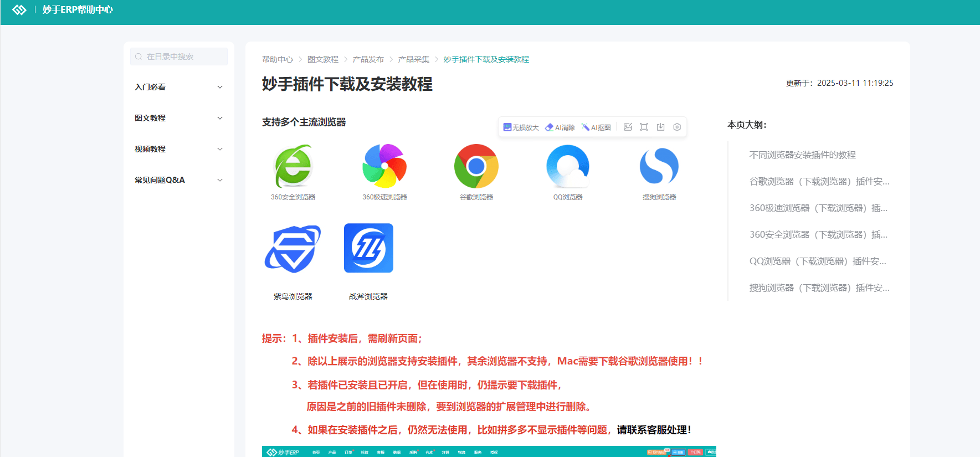Focus the 在目录中搜索 search field
Viewport: 980px width, 457px height.
point(179,57)
